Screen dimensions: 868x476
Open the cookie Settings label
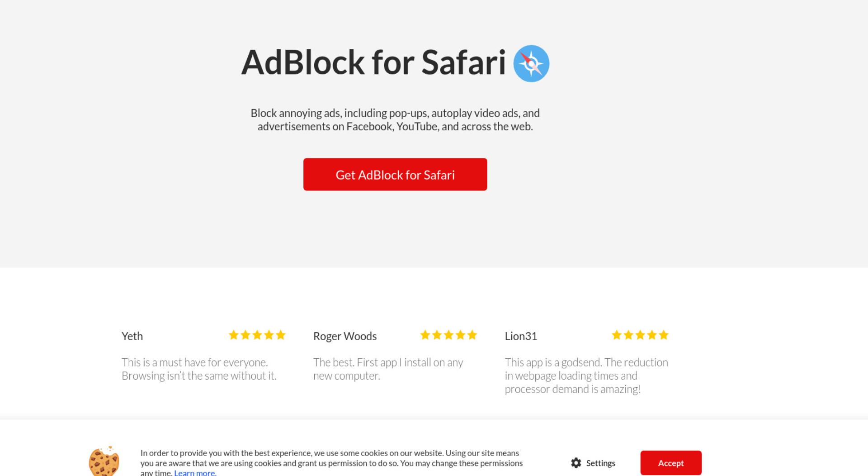[x=600, y=463]
